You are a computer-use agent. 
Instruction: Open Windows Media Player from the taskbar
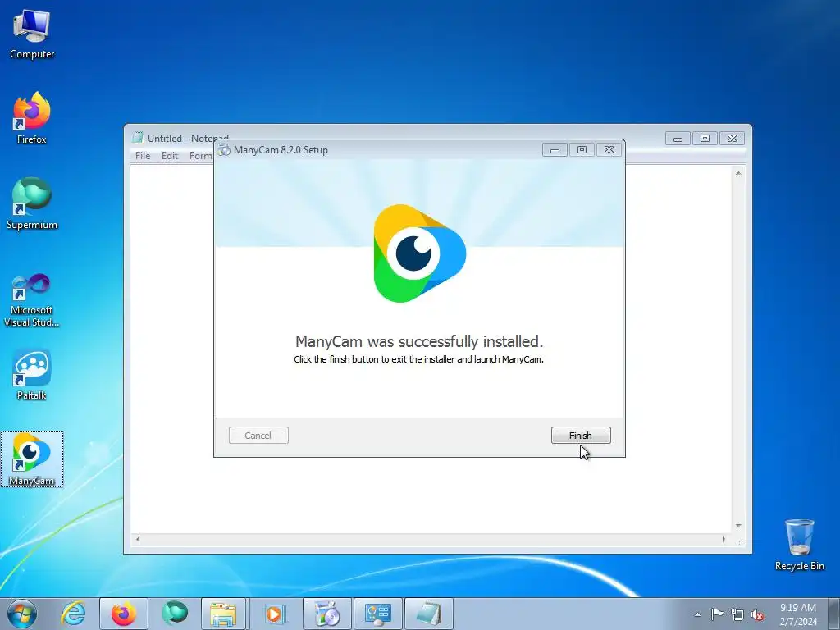(x=274, y=614)
